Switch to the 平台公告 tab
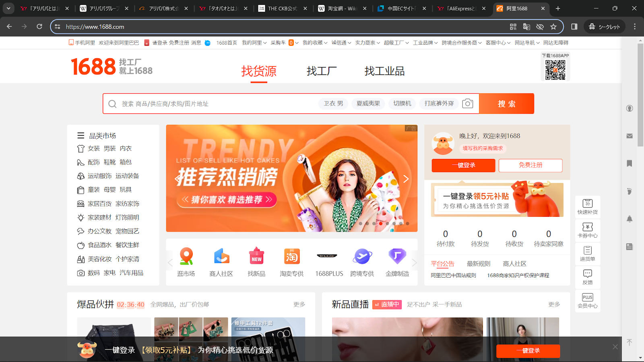 click(x=442, y=263)
